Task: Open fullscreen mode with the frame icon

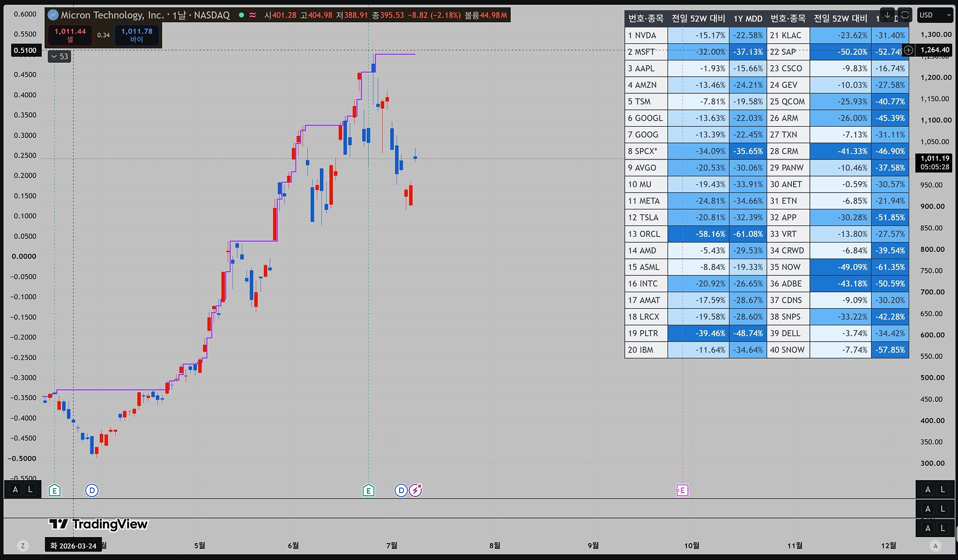Action: tap(905, 15)
